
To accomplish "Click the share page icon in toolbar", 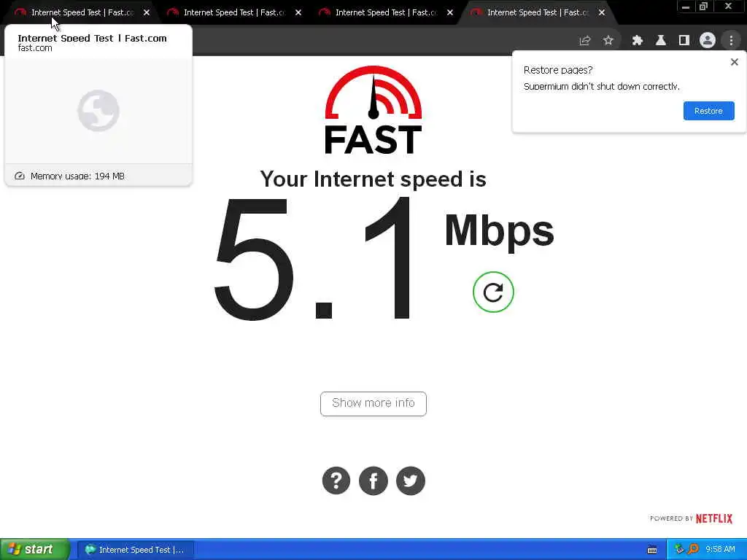I will coord(584,41).
